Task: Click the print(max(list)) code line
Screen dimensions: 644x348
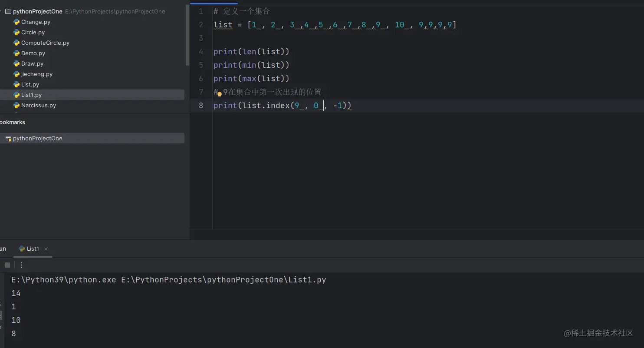Action: 251,79
